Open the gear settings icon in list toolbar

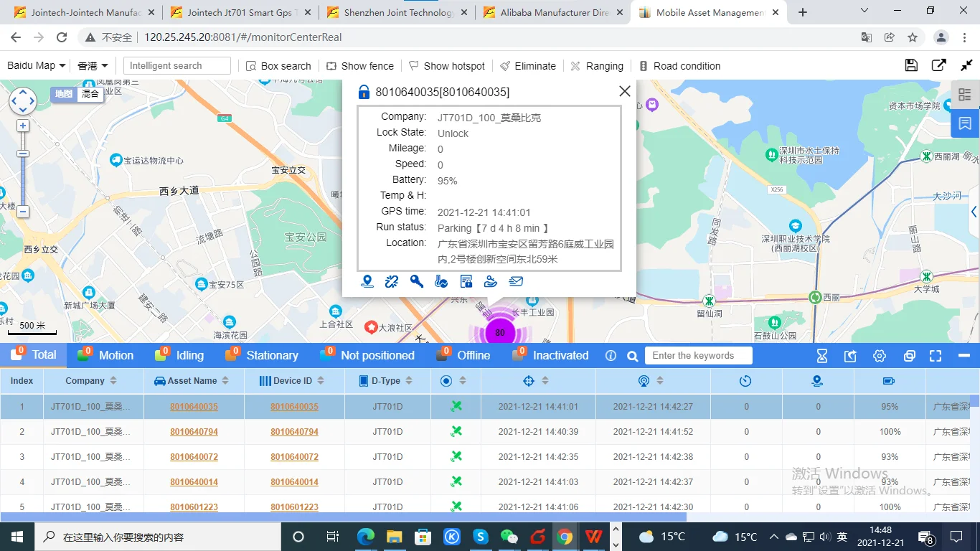coord(880,356)
